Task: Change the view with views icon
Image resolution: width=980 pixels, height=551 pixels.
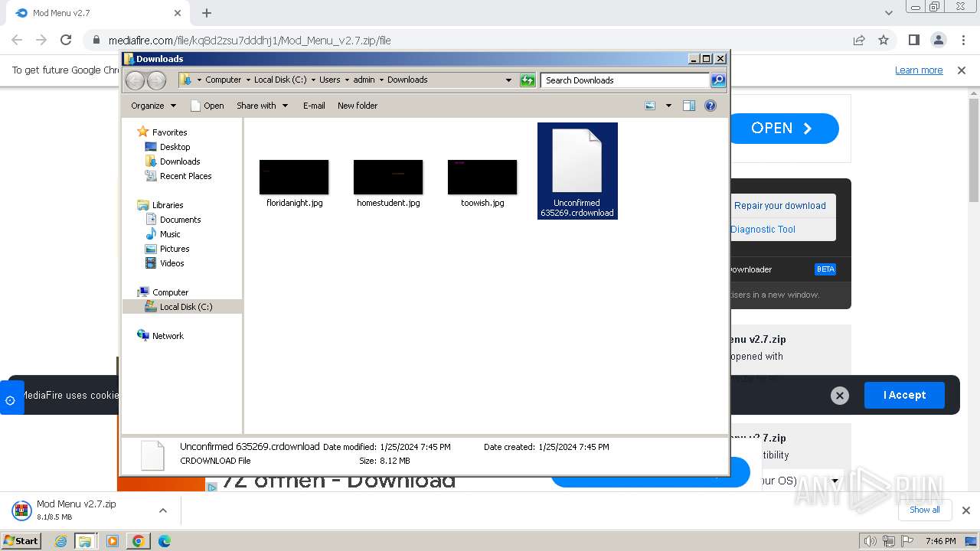Action: click(x=650, y=106)
